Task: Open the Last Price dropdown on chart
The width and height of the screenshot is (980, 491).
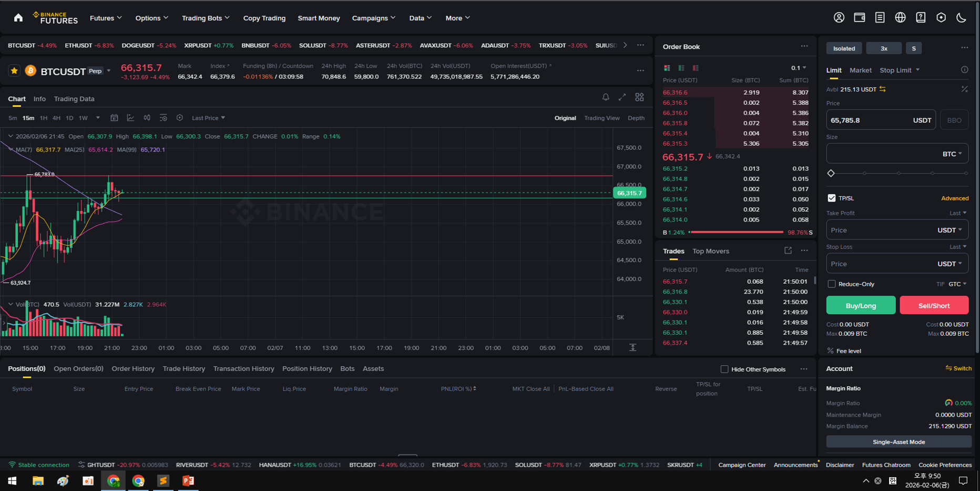Action: pos(208,118)
